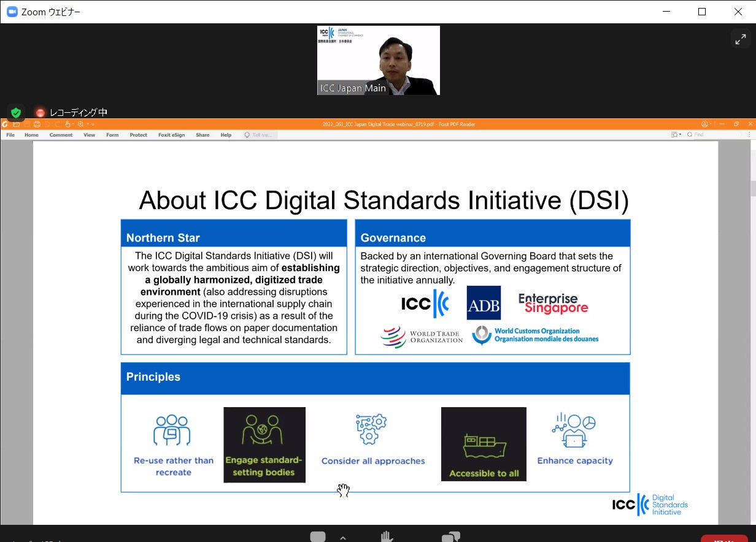Viewport: 756px width, 542px height.
Task: Open the Protect menu tab
Action: point(138,135)
